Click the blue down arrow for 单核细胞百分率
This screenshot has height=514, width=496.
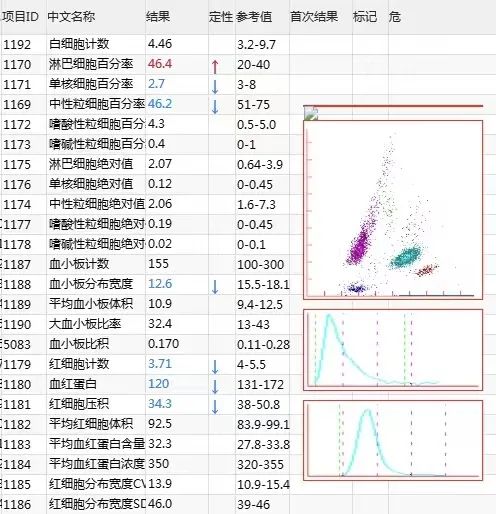[x=215, y=86]
